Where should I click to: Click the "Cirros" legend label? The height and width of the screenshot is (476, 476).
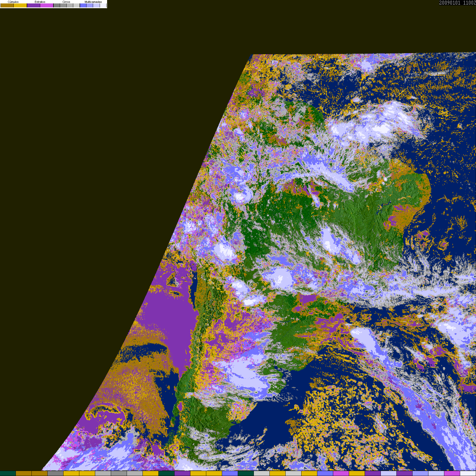click(x=66, y=2)
